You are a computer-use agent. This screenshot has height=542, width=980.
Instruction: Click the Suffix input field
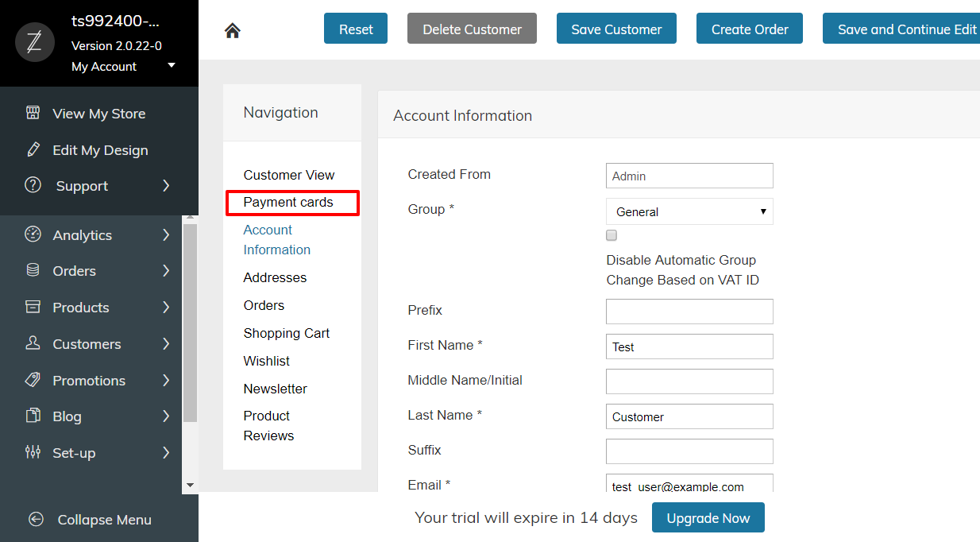[x=689, y=451]
